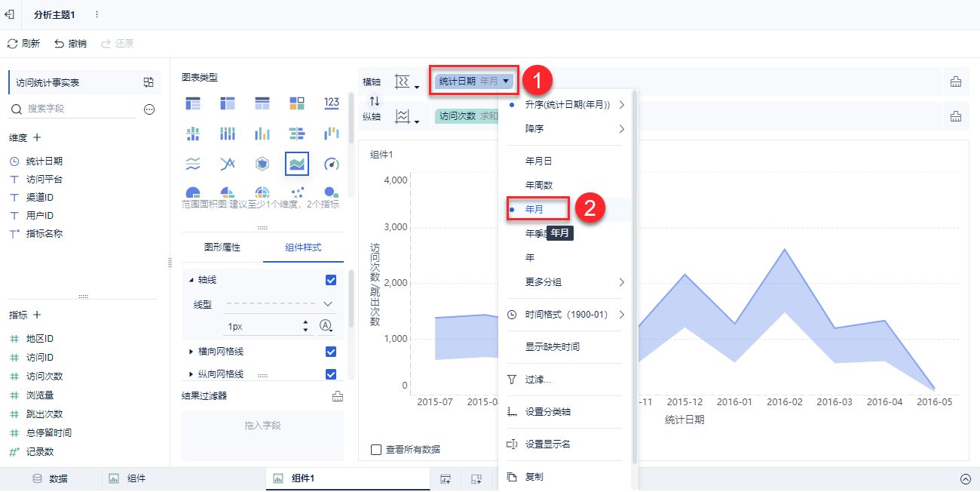Select the 记录数 indicator field
The height and width of the screenshot is (492, 980).
pyautogui.click(x=40, y=452)
